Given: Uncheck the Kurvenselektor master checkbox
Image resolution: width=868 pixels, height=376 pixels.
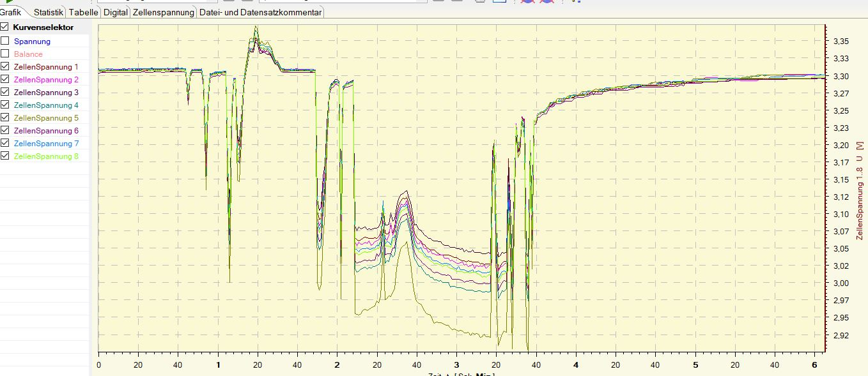Looking at the screenshot, I should coord(4,27).
